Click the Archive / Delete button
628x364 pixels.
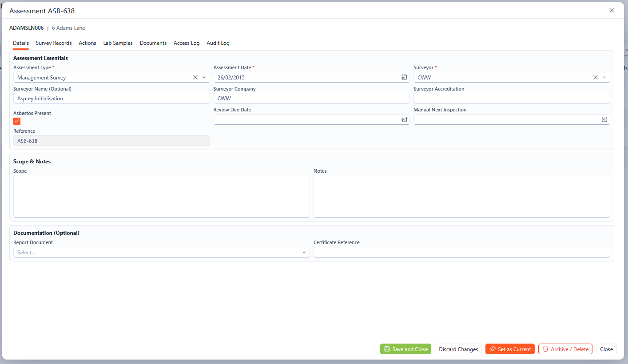click(565, 349)
